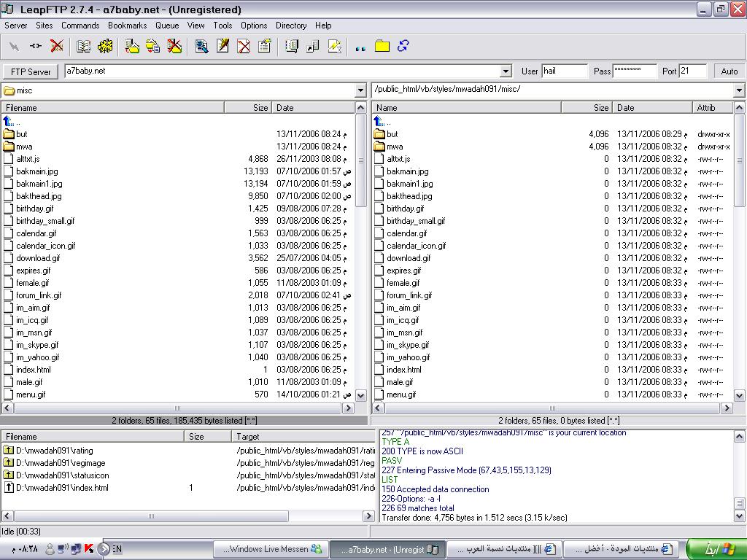747x560 pixels.
Task: Click the yellow new folder icon
Action: click(382, 46)
